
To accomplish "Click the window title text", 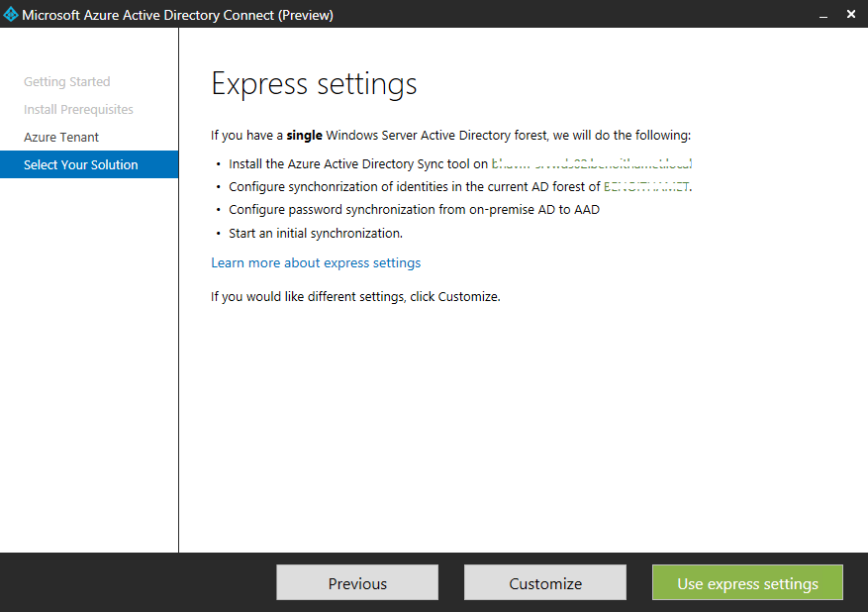I will (177, 15).
